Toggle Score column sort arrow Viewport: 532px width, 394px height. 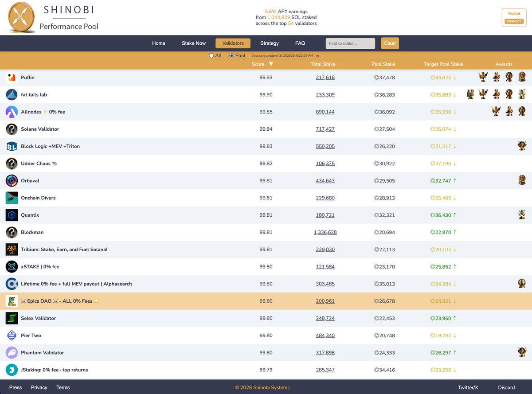(x=271, y=64)
